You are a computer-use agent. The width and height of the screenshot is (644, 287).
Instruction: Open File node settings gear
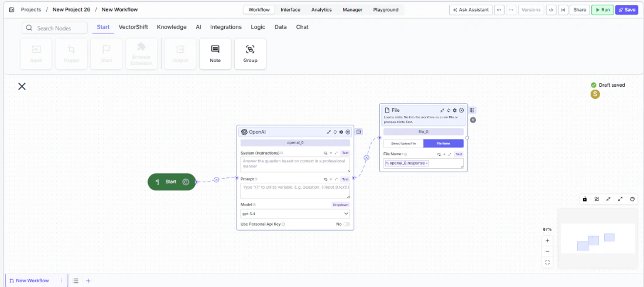tap(455, 110)
